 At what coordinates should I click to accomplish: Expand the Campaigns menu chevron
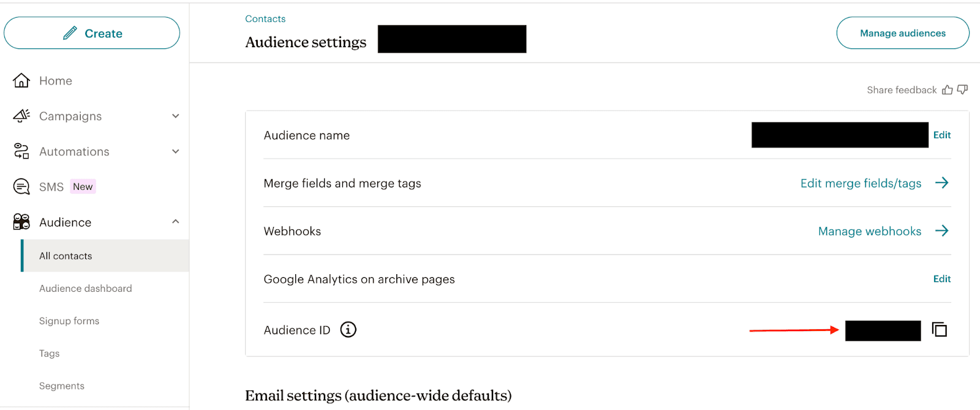coord(176,116)
